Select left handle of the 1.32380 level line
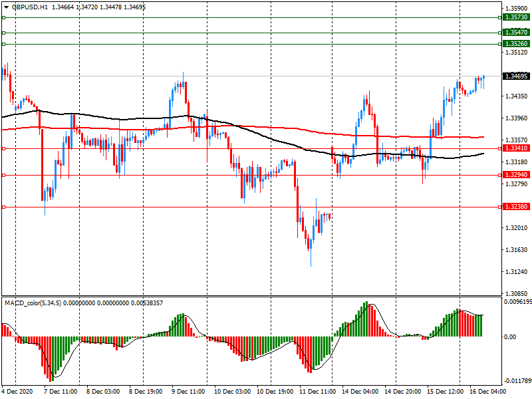This screenshot has width=532, height=399. point(3,207)
